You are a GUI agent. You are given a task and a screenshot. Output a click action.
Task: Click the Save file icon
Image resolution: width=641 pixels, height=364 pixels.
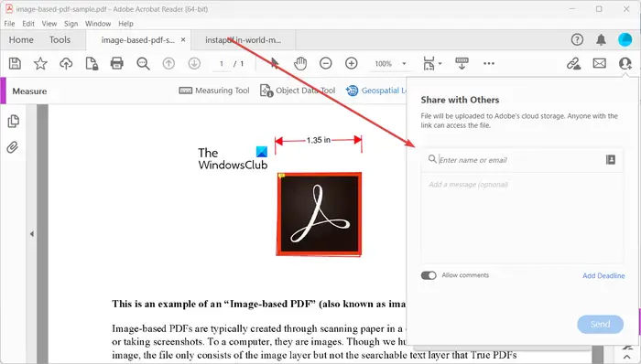click(x=16, y=64)
